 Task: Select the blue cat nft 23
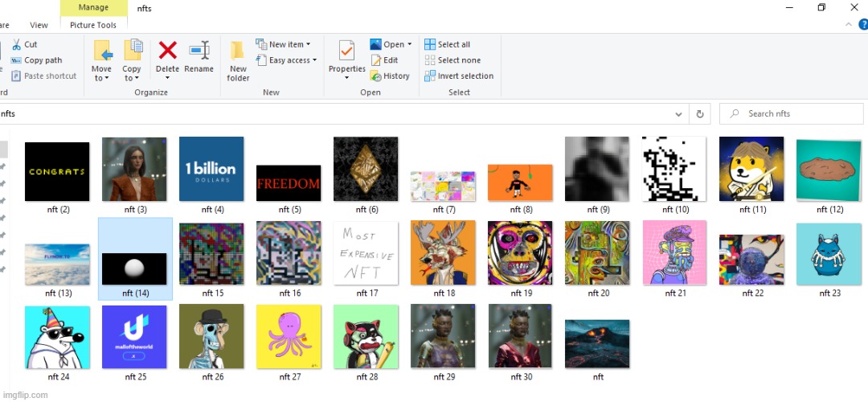(x=829, y=254)
